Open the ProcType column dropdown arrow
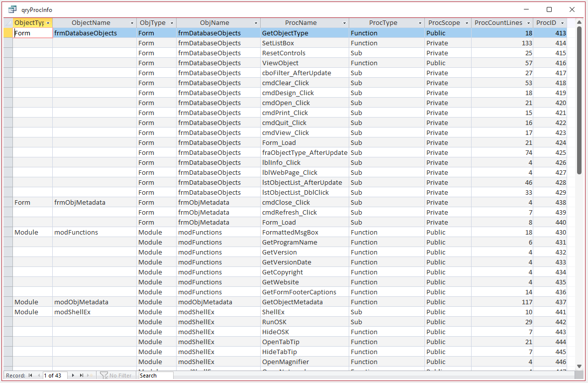 (420, 23)
